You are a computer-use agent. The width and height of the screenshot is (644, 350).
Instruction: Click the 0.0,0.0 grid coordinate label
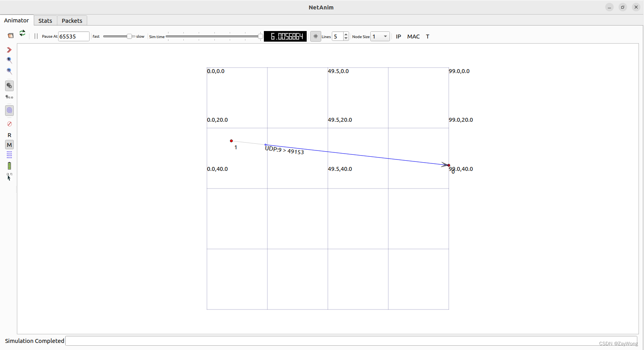coord(216,71)
